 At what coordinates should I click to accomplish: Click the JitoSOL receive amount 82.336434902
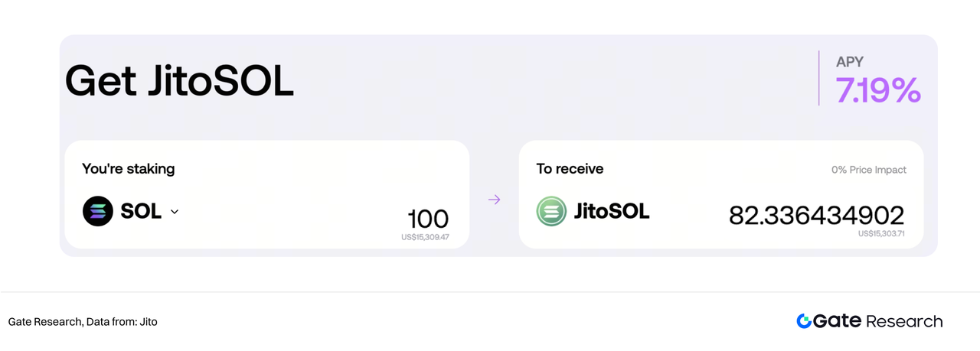click(816, 216)
